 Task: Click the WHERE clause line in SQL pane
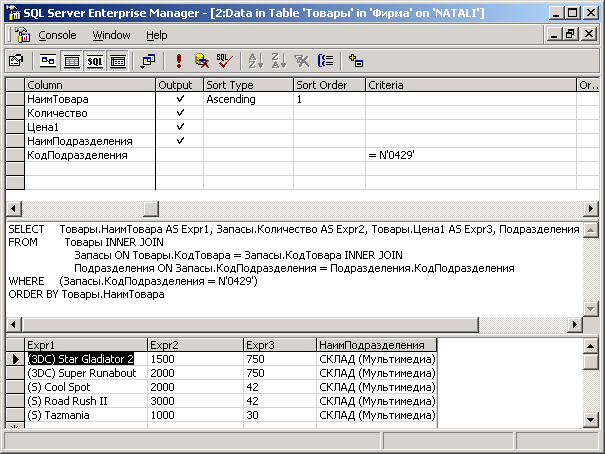click(x=133, y=281)
